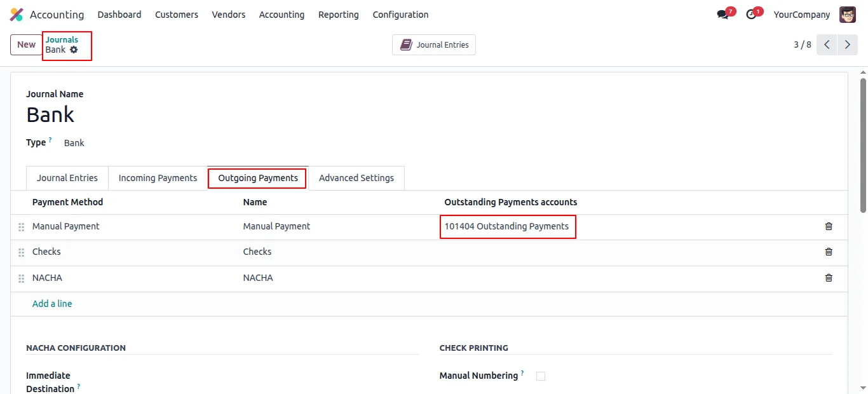Viewport: 868px width, 394px height.
Task: Delete the NACHA payment line
Action: (829, 278)
